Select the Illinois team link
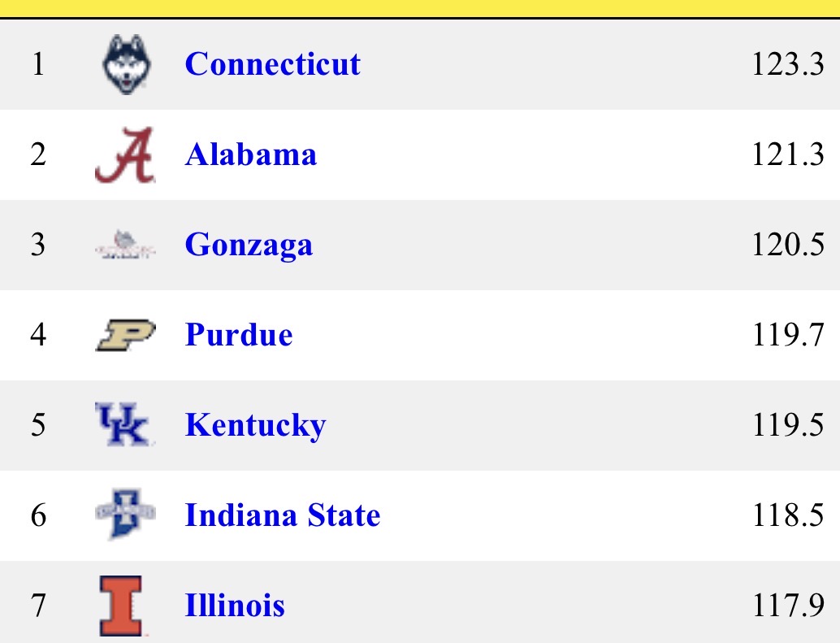 tap(234, 606)
